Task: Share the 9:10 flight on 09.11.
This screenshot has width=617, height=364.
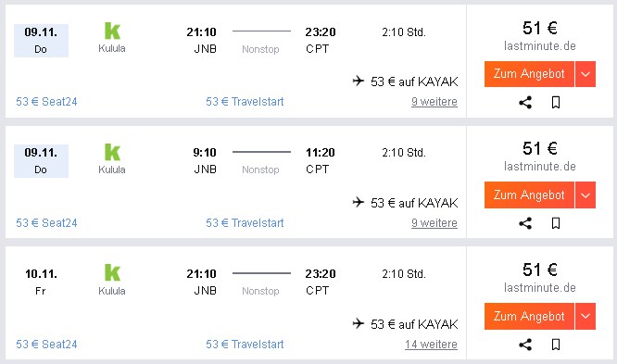Action: pyautogui.click(x=525, y=223)
